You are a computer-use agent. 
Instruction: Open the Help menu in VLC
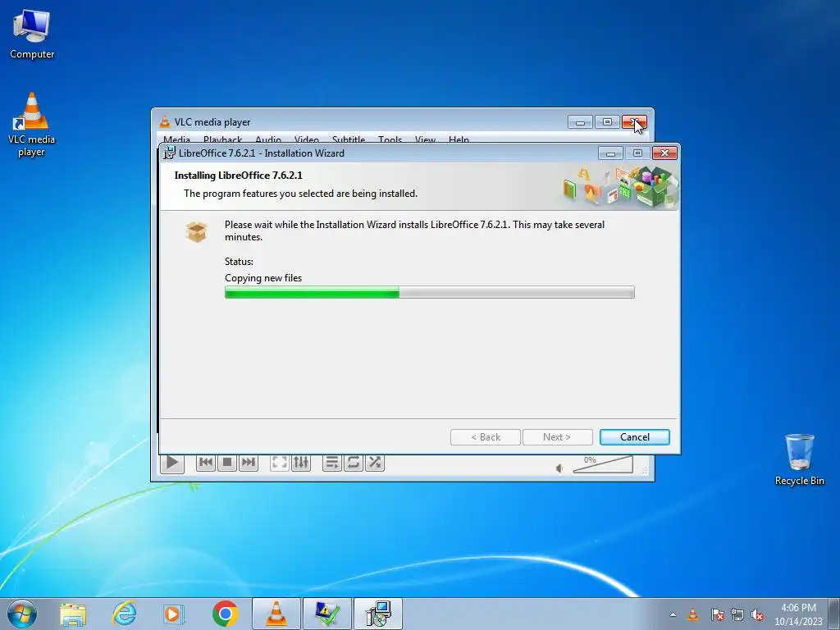[x=459, y=139]
